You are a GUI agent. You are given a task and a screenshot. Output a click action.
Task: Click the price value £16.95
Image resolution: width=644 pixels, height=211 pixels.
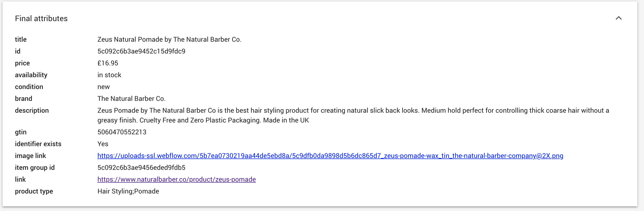(x=108, y=63)
